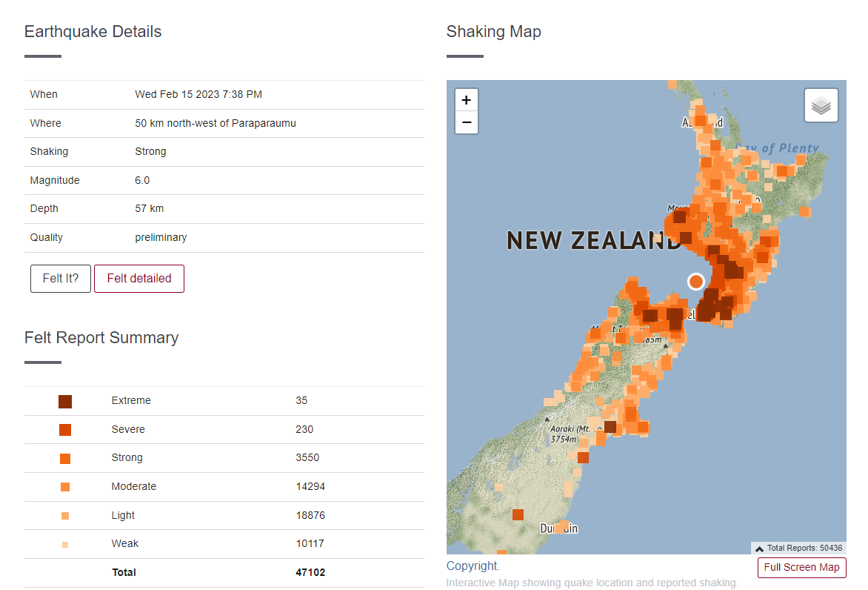Open the Felt detailed button
868x590 pixels.
(x=139, y=278)
